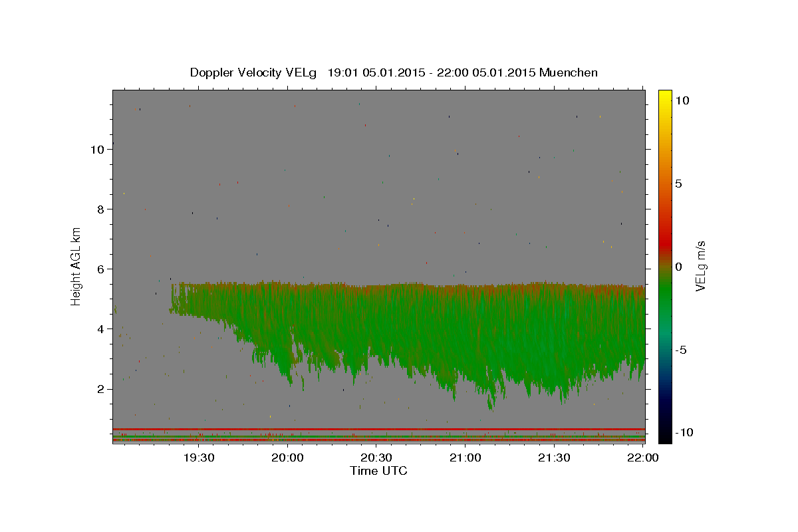Click the colorbar value 10 at top
The image size is (798, 532).
click(682, 100)
